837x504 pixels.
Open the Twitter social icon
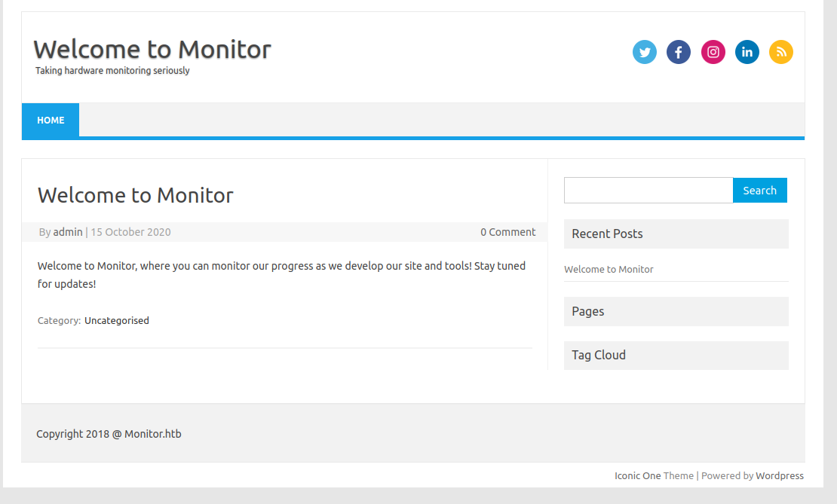tap(644, 52)
